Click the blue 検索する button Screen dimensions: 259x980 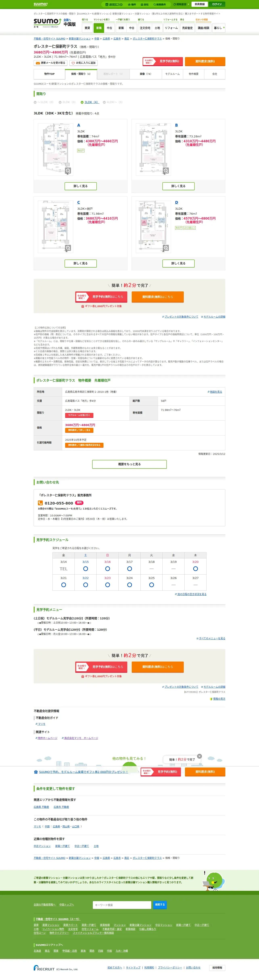pos(160,905)
